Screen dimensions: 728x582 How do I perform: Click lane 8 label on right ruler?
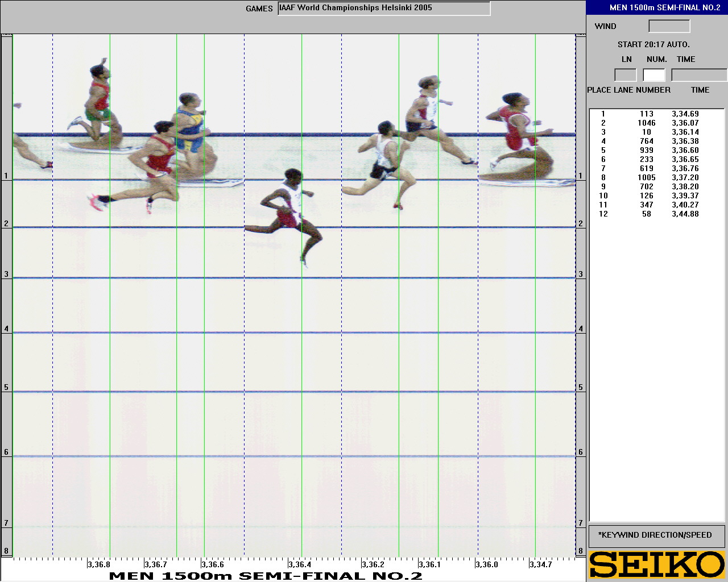pyautogui.click(x=581, y=550)
